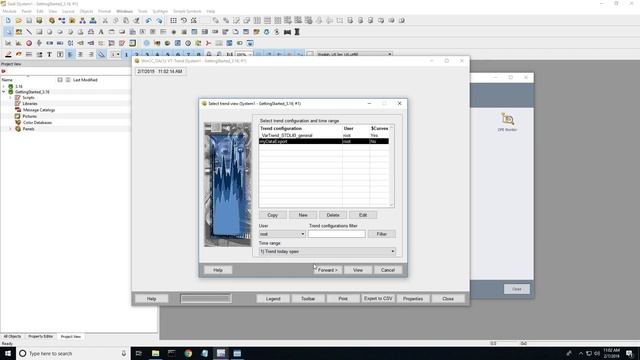Select Pictures in project tree

tap(29, 116)
